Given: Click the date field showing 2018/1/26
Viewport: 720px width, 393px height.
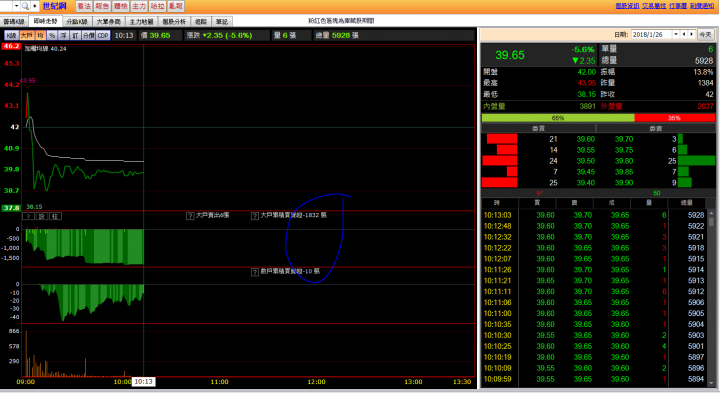Looking at the screenshot, I should [652, 34].
